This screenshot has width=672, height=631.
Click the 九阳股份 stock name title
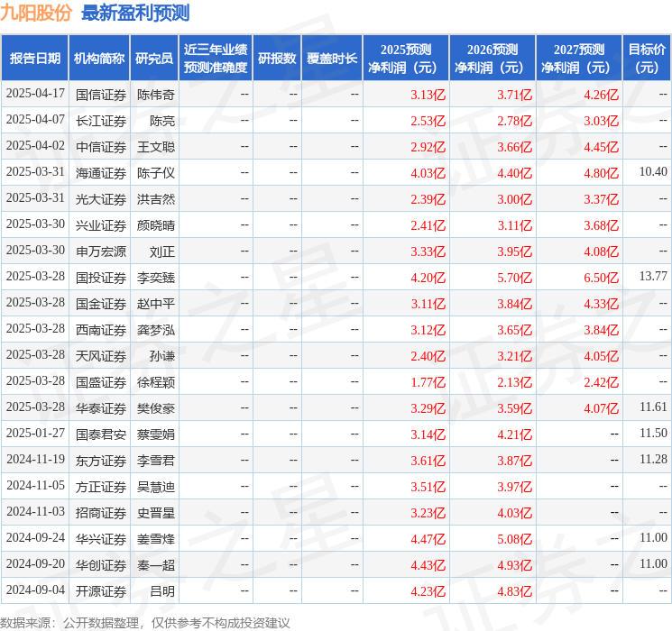37,14
